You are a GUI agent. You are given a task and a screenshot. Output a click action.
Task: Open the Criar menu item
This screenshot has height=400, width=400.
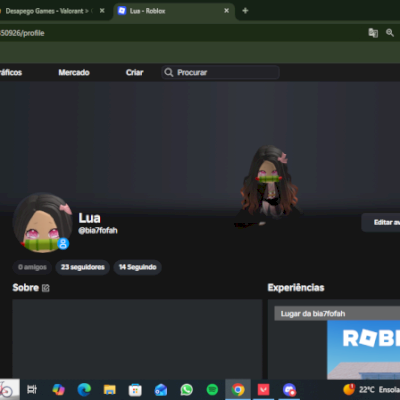(x=135, y=72)
